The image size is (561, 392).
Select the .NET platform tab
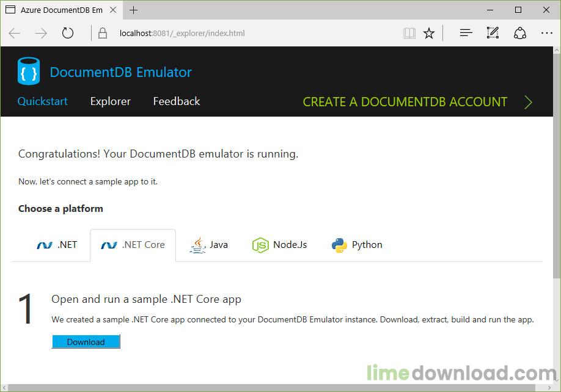57,245
